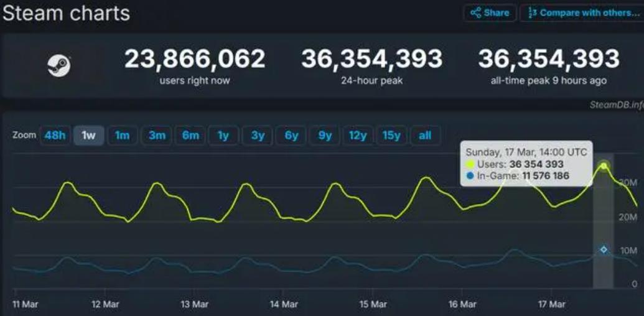Viewport: 644px width, 316px height.
Task: Click the 13 Mar axis label
Action: [x=194, y=305]
